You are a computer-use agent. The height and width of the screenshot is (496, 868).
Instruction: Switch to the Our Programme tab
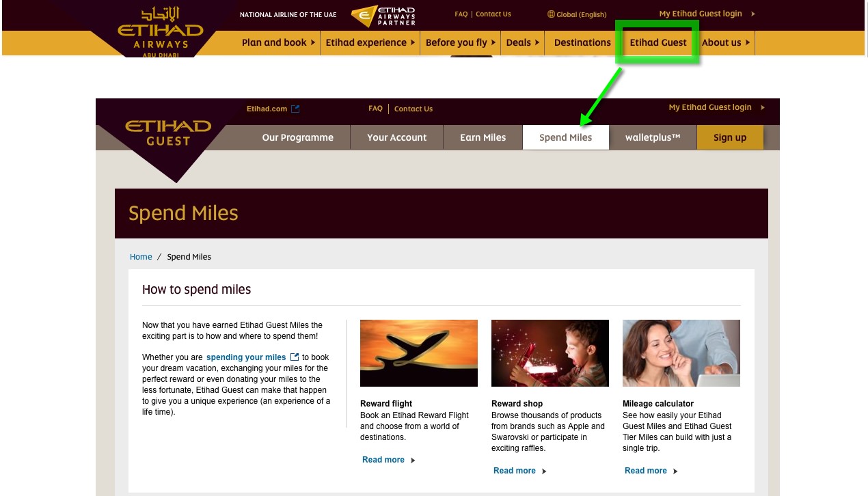coord(298,137)
